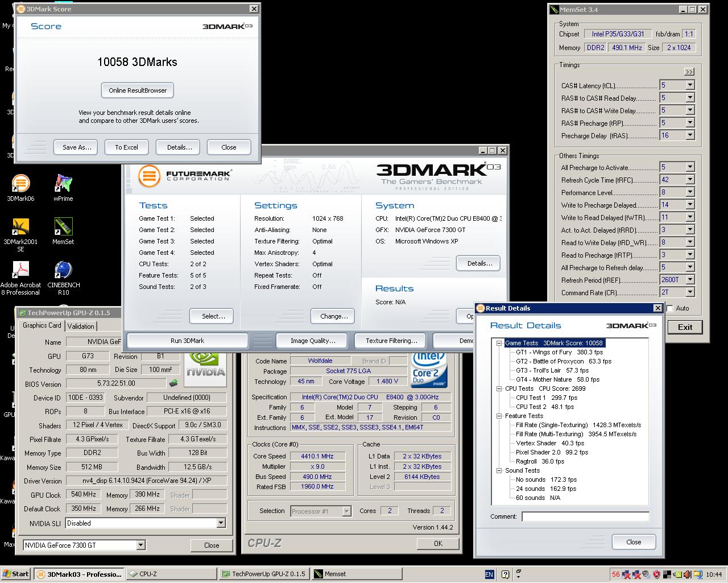The height and width of the screenshot is (583, 728).
Task: Click the taskbar clock showing 10:44
Action: pyautogui.click(x=713, y=574)
